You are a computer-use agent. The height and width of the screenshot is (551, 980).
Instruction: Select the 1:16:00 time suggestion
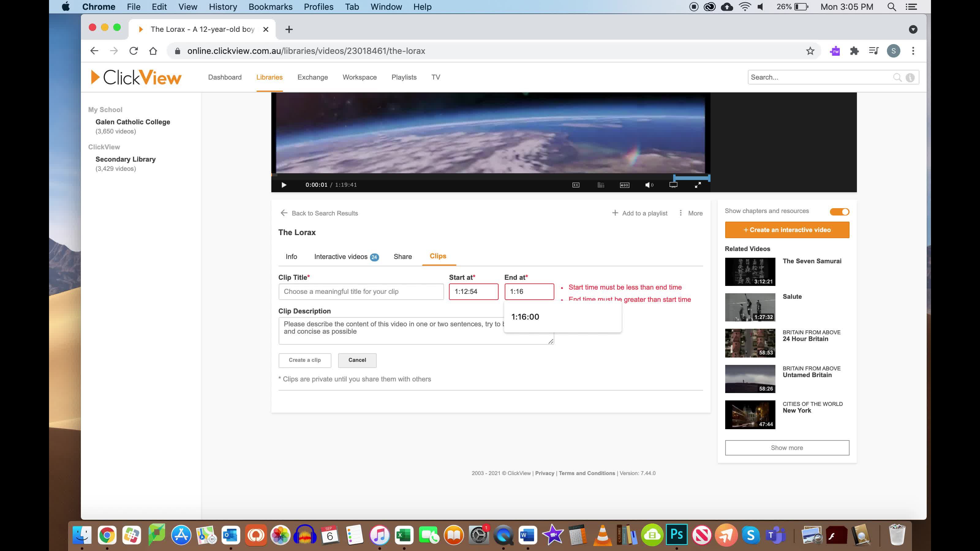pos(525,317)
